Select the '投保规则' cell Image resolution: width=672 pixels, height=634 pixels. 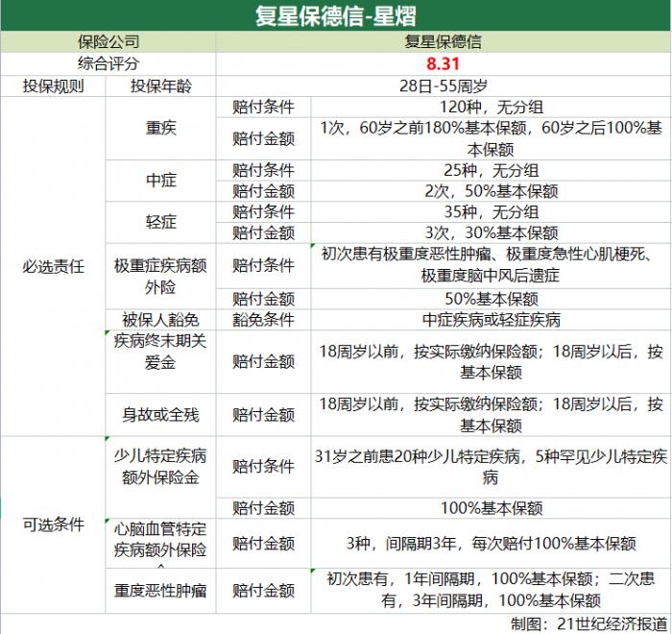point(53,86)
